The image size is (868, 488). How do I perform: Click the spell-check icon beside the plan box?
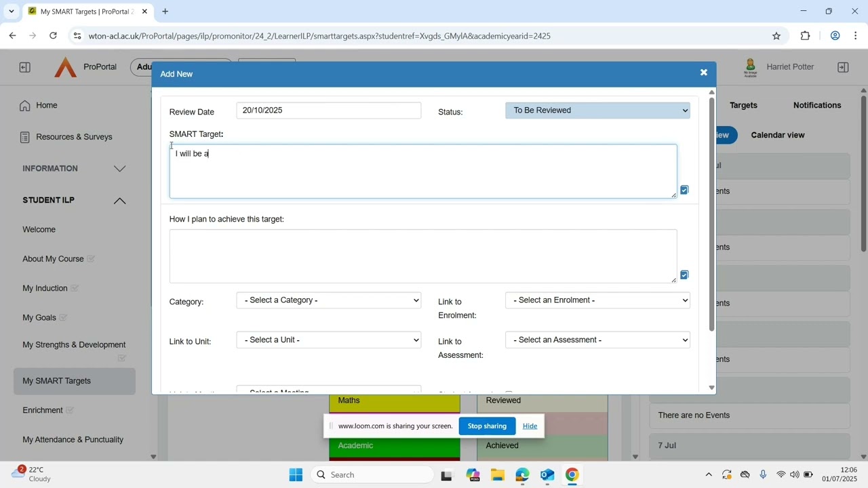684,275
